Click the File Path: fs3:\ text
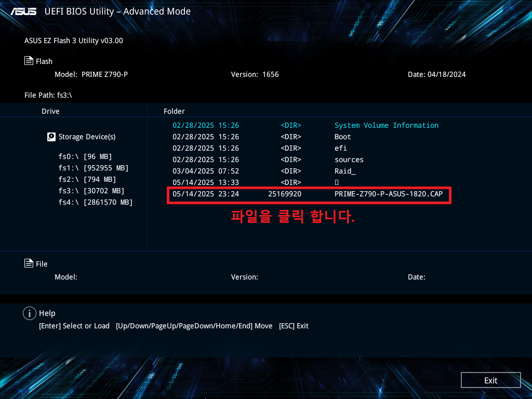This screenshot has width=532, height=399. [48, 95]
